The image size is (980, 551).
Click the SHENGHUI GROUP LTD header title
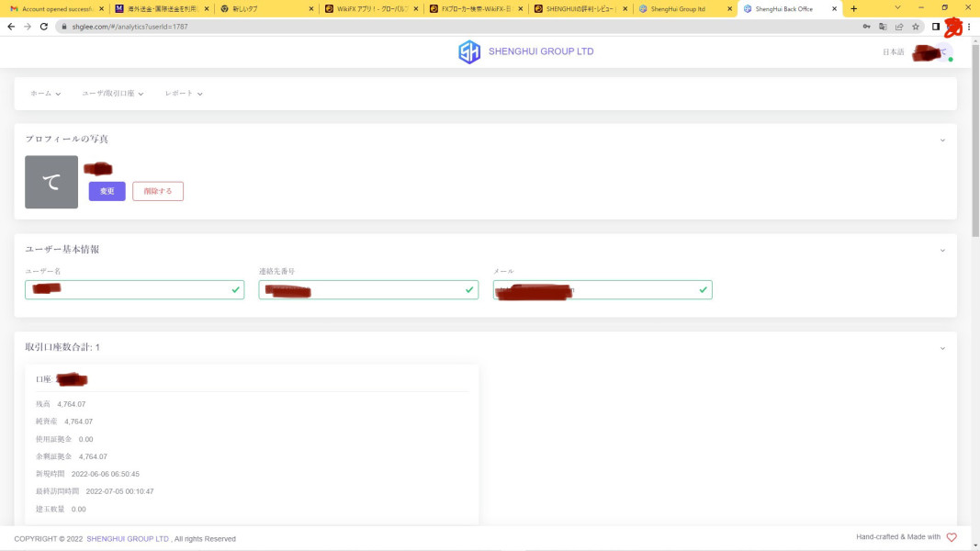541,51
